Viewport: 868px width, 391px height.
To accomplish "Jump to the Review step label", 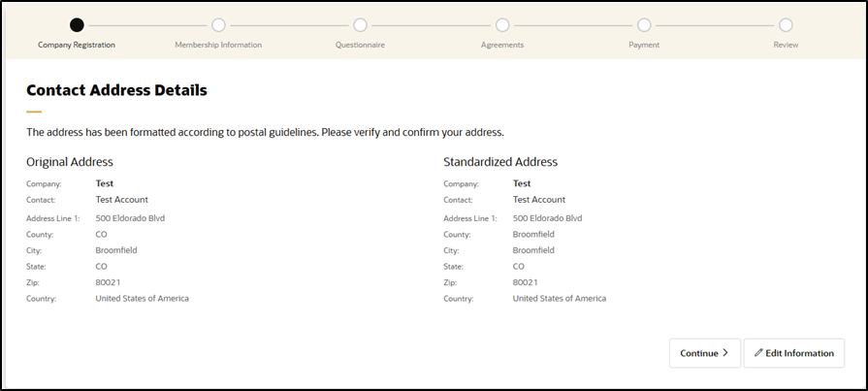I will pyautogui.click(x=786, y=45).
